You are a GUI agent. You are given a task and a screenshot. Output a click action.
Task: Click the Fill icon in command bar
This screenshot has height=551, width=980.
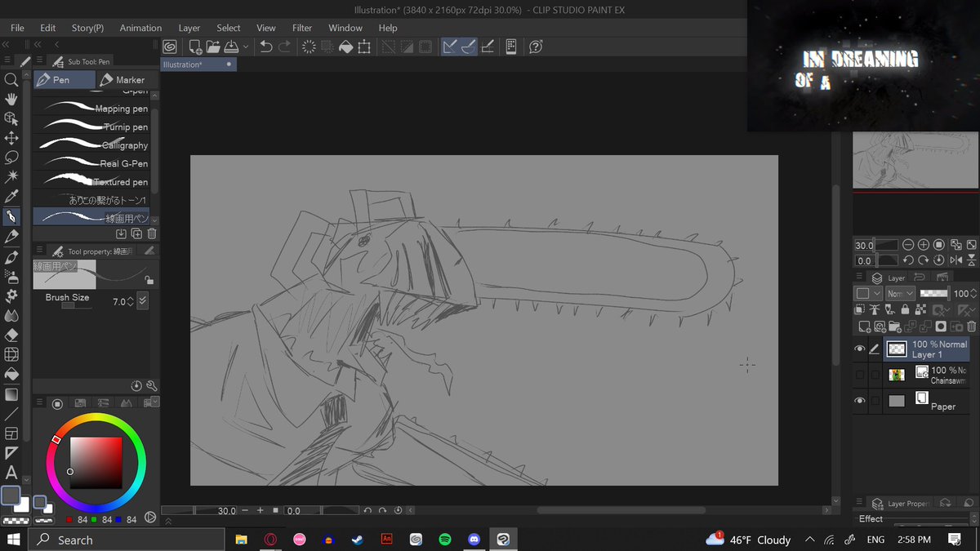click(x=345, y=47)
